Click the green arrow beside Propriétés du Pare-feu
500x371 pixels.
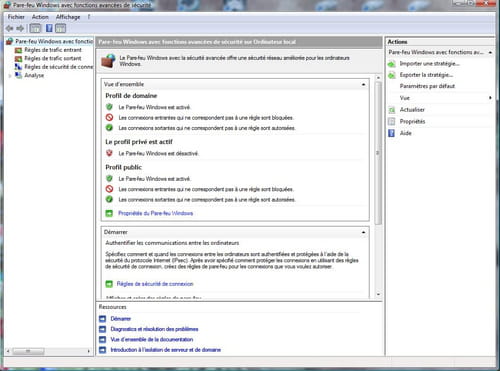coord(109,213)
